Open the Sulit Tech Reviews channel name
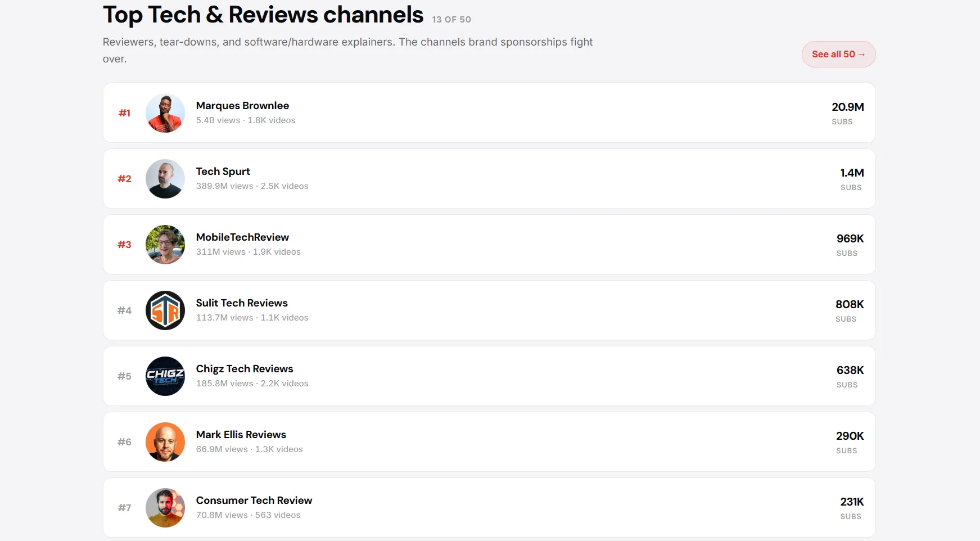 (x=242, y=303)
